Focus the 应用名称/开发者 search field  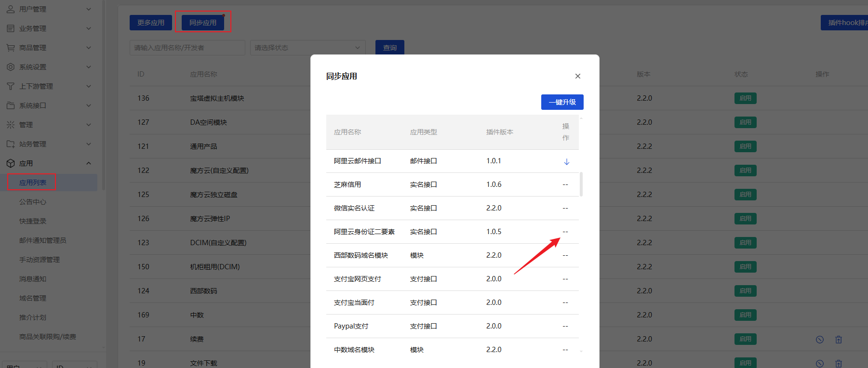(187, 48)
